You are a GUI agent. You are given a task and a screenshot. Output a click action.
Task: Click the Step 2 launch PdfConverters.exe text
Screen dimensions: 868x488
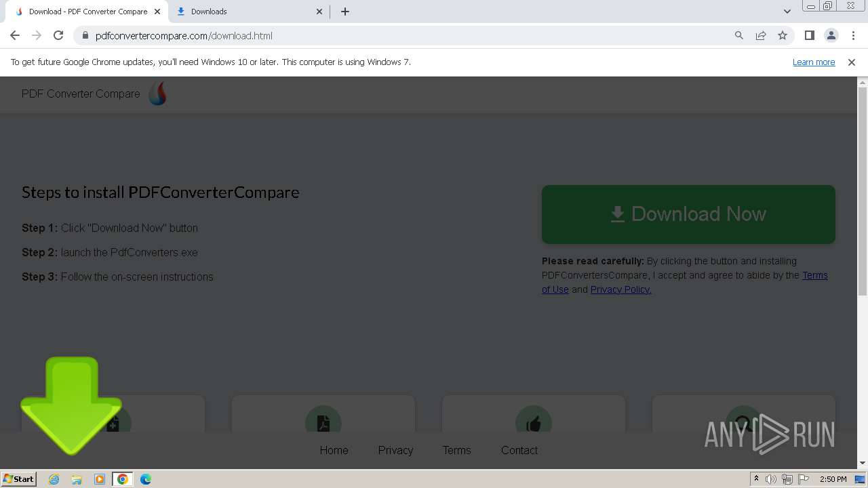click(110, 252)
